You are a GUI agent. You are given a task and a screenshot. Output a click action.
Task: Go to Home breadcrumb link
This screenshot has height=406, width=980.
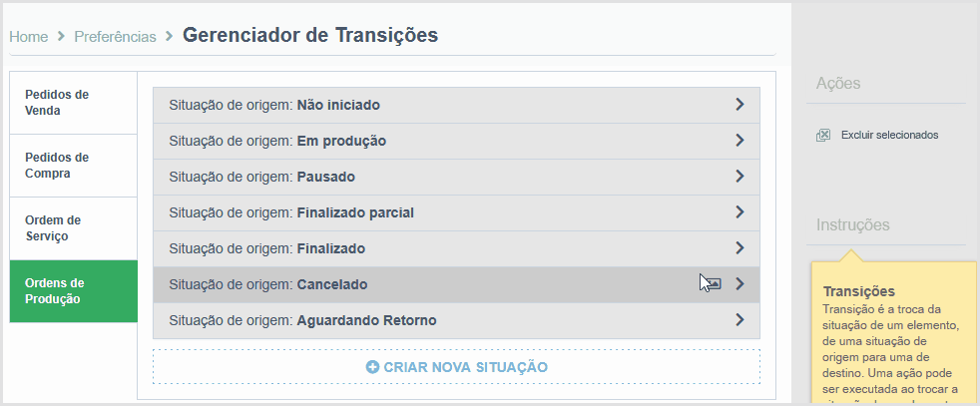(x=29, y=37)
